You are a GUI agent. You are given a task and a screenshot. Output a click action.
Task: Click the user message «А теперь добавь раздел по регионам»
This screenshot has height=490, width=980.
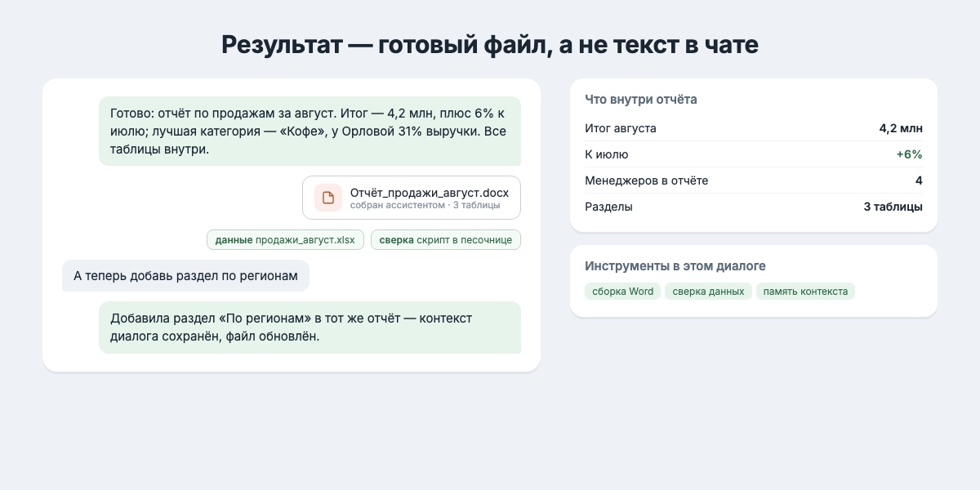185,276
